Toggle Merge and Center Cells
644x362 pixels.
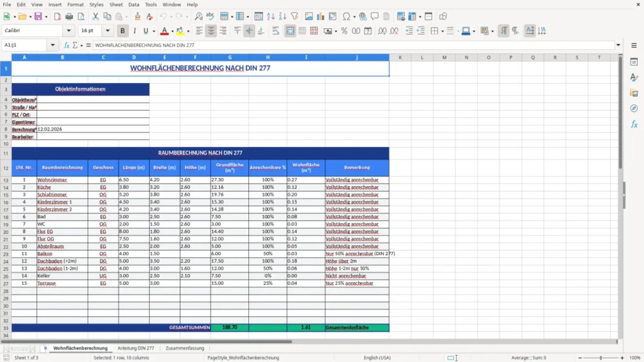click(x=291, y=31)
